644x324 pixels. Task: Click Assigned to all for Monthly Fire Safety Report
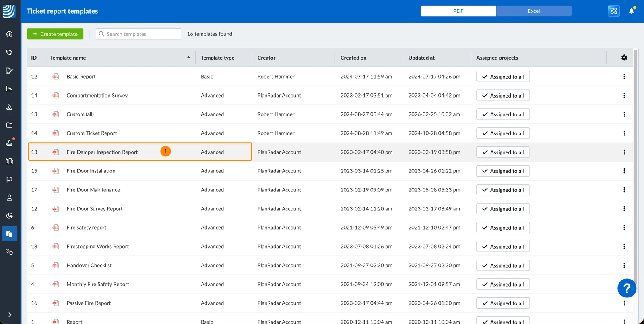503,284
